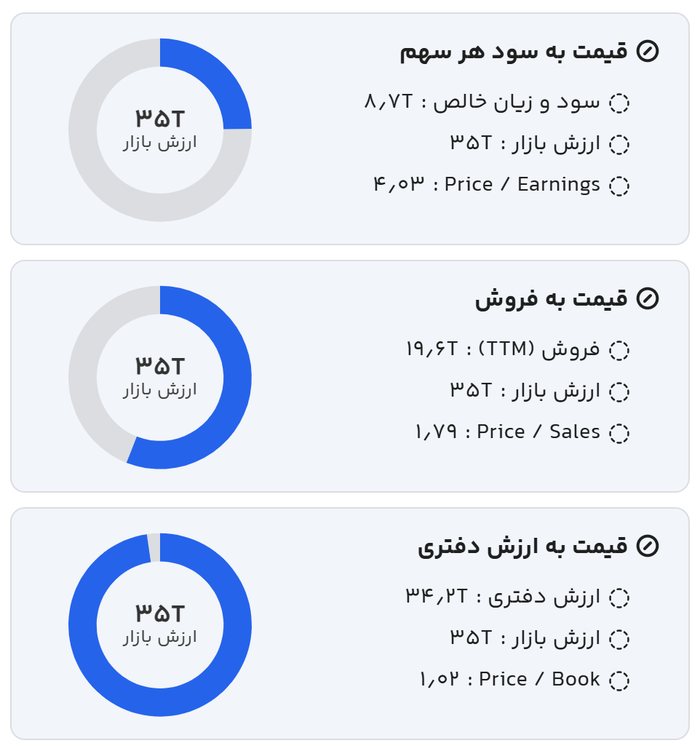
Task: Click the قیمت به فروش heading
Action: (551, 299)
